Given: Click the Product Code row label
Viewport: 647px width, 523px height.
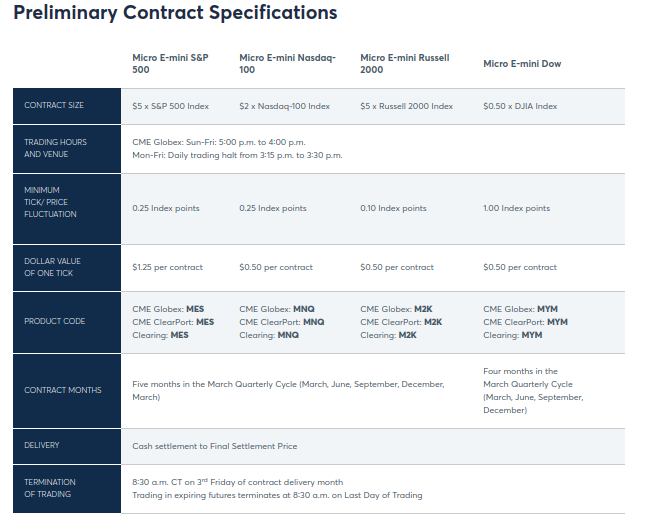Looking at the screenshot, I should [x=55, y=321].
